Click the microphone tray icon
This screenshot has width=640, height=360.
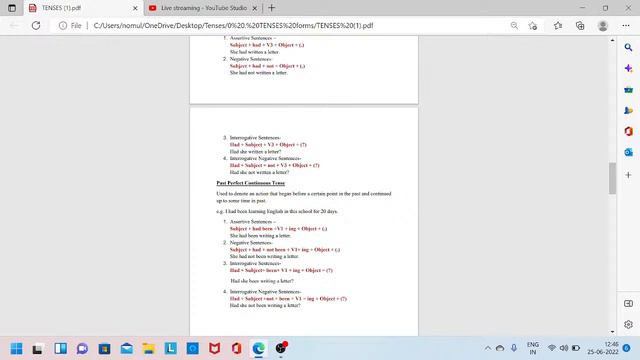coord(514,348)
